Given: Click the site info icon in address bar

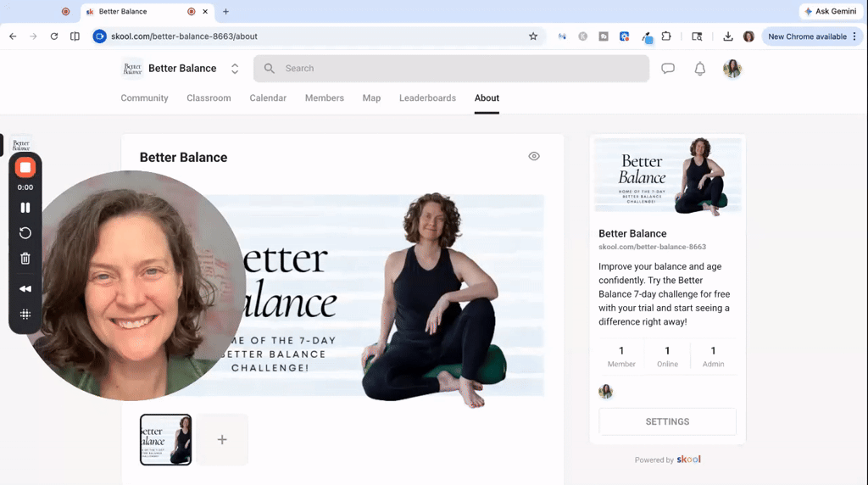Looking at the screenshot, I should tap(100, 36).
